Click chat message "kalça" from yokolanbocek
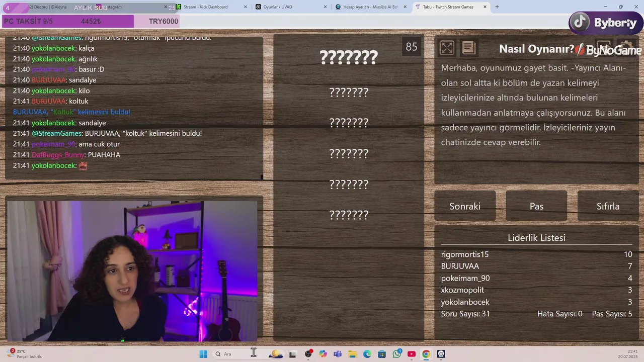644x362 pixels. tap(54, 48)
